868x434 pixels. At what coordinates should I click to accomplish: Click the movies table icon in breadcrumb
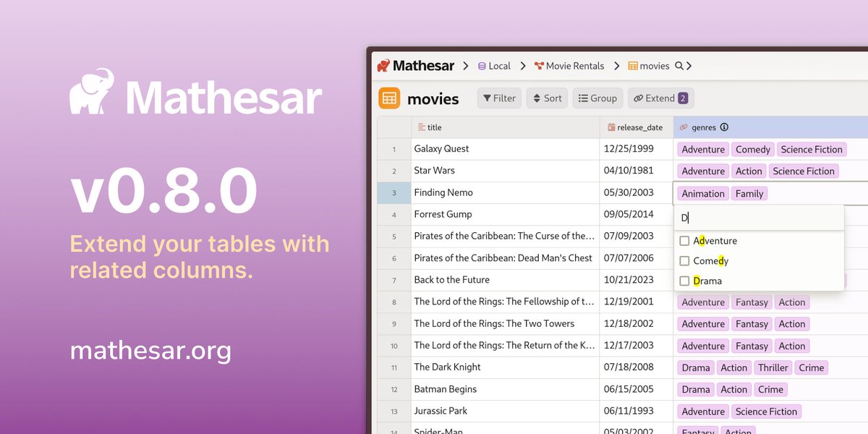[633, 66]
